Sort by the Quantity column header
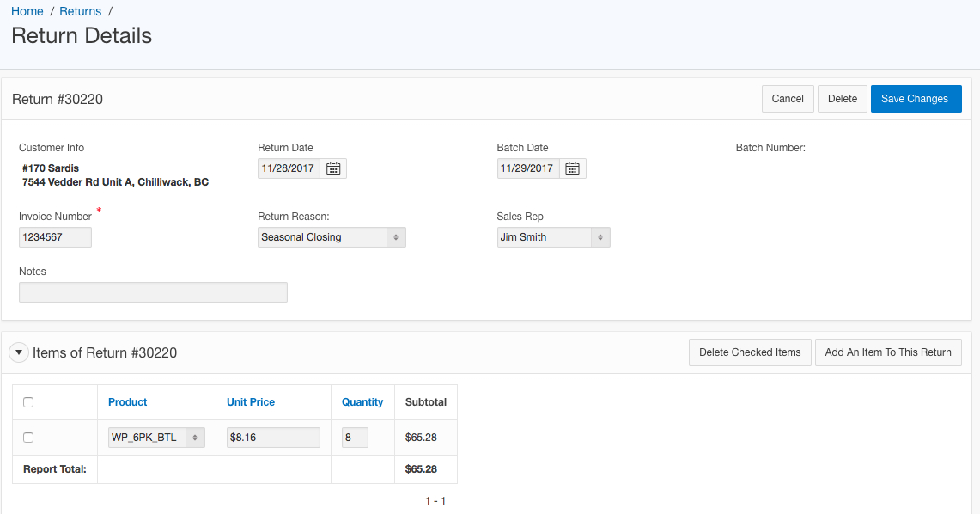The width and height of the screenshot is (980, 514). [362, 402]
